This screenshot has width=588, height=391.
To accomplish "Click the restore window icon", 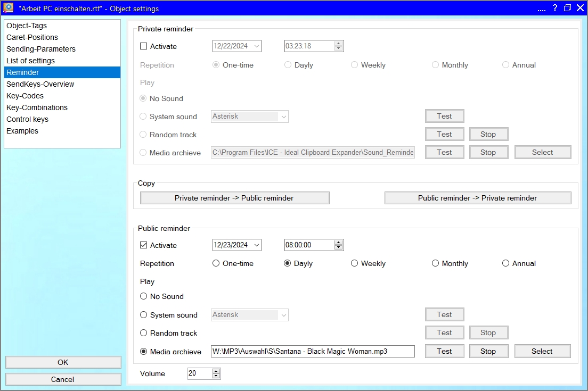I will click(567, 8).
